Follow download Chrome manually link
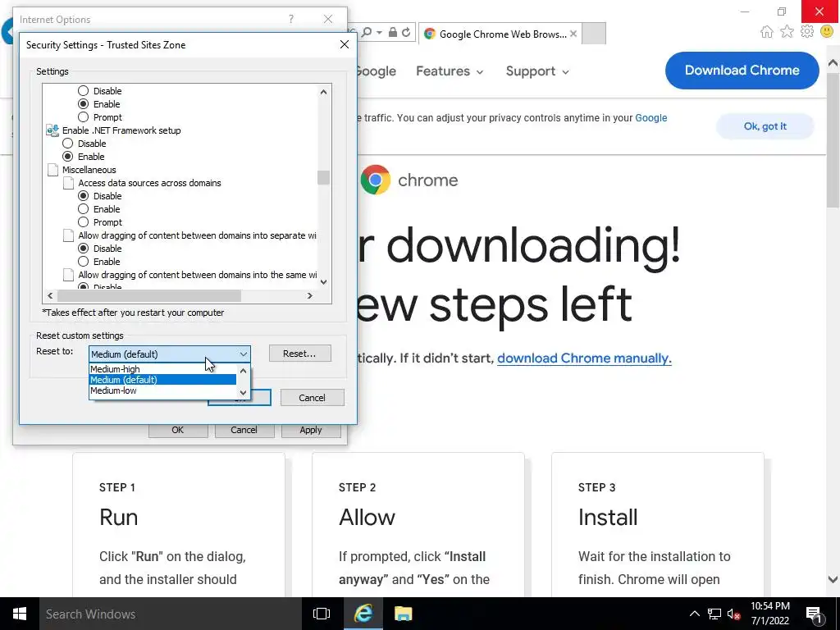The image size is (840, 630). (x=584, y=358)
